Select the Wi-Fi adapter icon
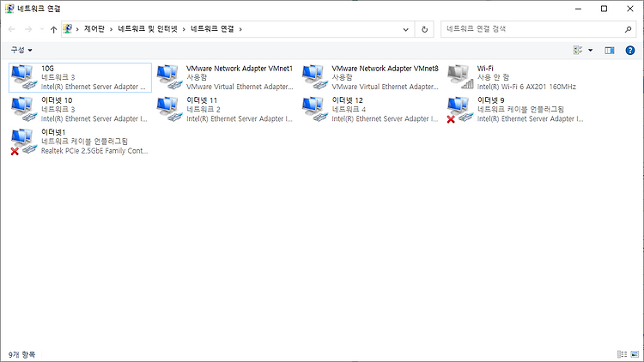The image size is (644, 362). tap(460, 77)
